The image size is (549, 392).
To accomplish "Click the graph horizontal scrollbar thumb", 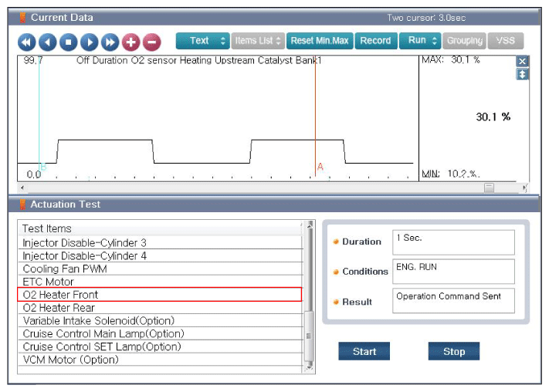I will point(489,187).
